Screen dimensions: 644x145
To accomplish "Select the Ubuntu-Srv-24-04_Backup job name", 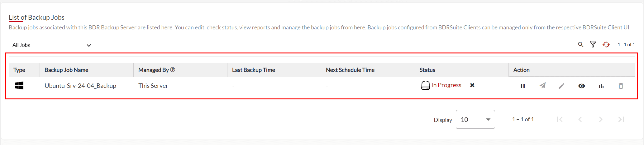I will [80, 86].
